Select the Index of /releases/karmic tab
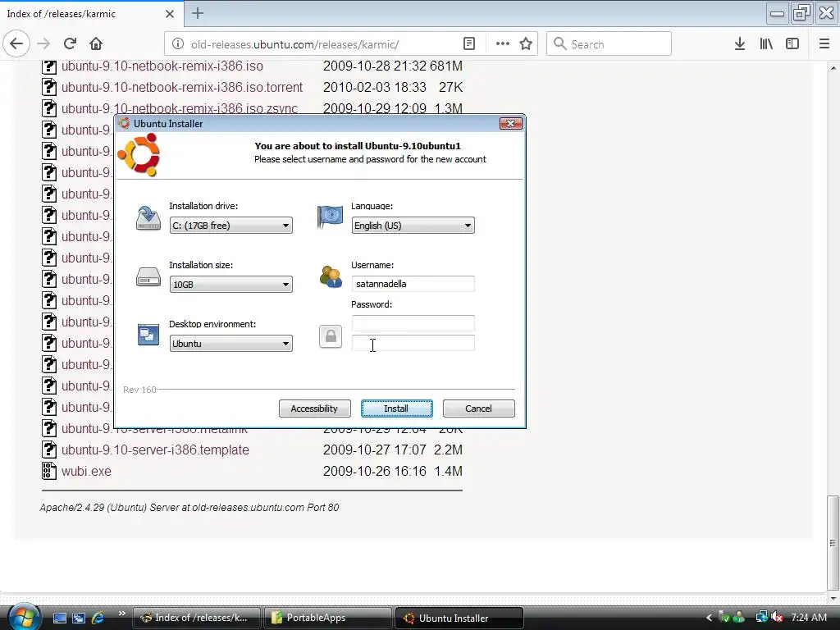Screen dimensions: 840x630 [91, 14]
